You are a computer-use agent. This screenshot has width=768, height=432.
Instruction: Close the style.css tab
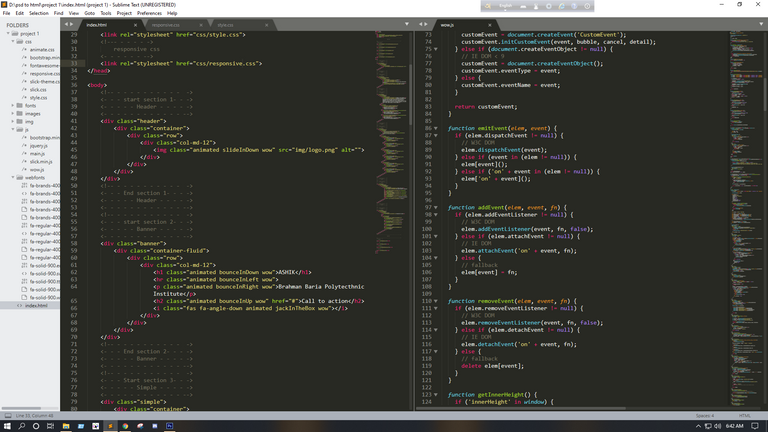coord(266,25)
